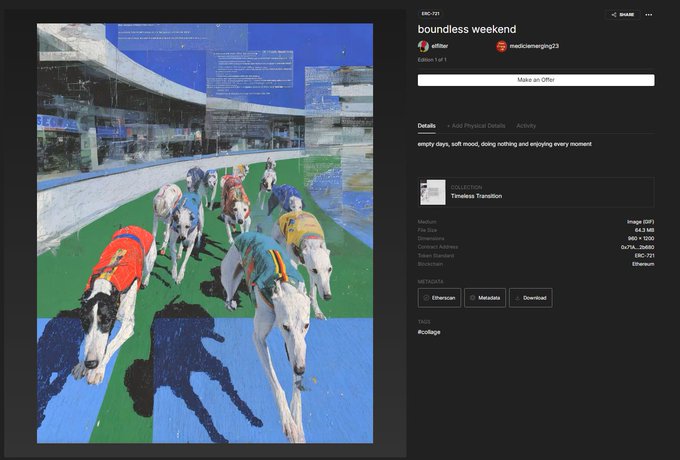The width and height of the screenshot is (680, 460).
Task: Click the ERC-721 badge
Action: [430, 14]
